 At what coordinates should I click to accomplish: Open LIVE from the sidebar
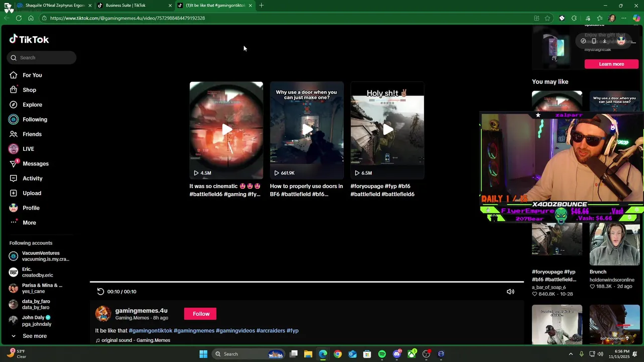pos(28,149)
